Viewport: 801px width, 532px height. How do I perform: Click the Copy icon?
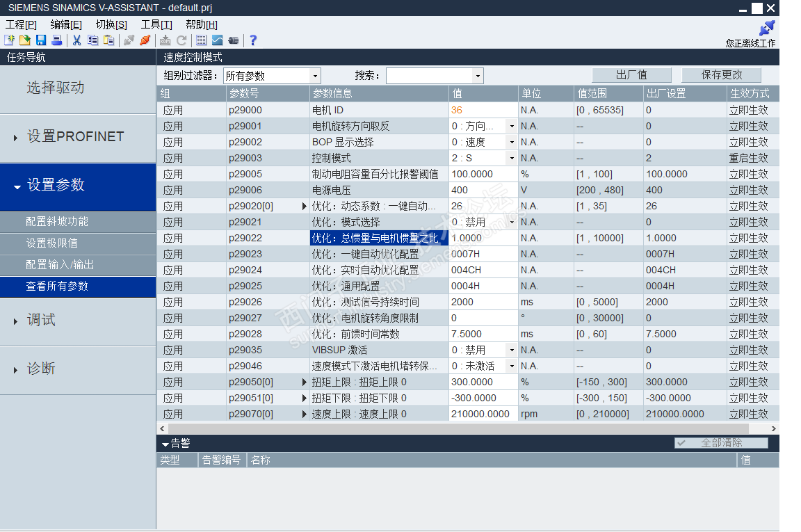click(92, 40)
